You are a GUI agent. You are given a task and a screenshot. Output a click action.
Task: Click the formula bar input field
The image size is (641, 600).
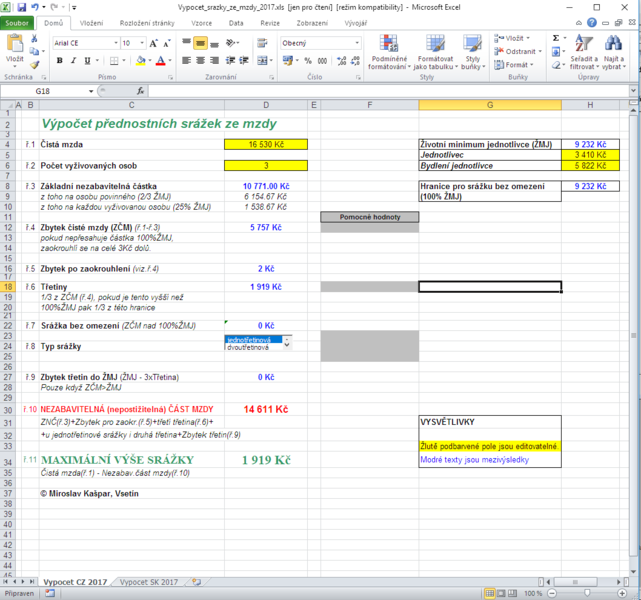click(388, 91)
